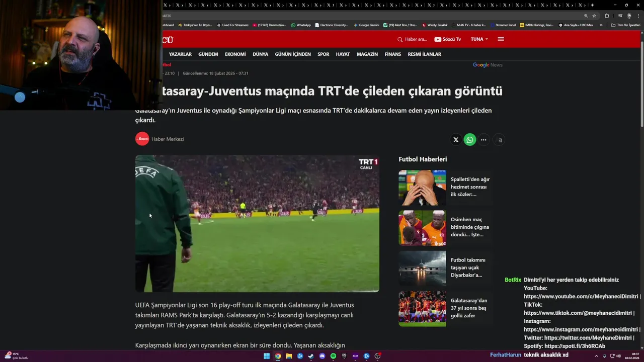Open GÜNDEM section

click(x=208, y=54)
